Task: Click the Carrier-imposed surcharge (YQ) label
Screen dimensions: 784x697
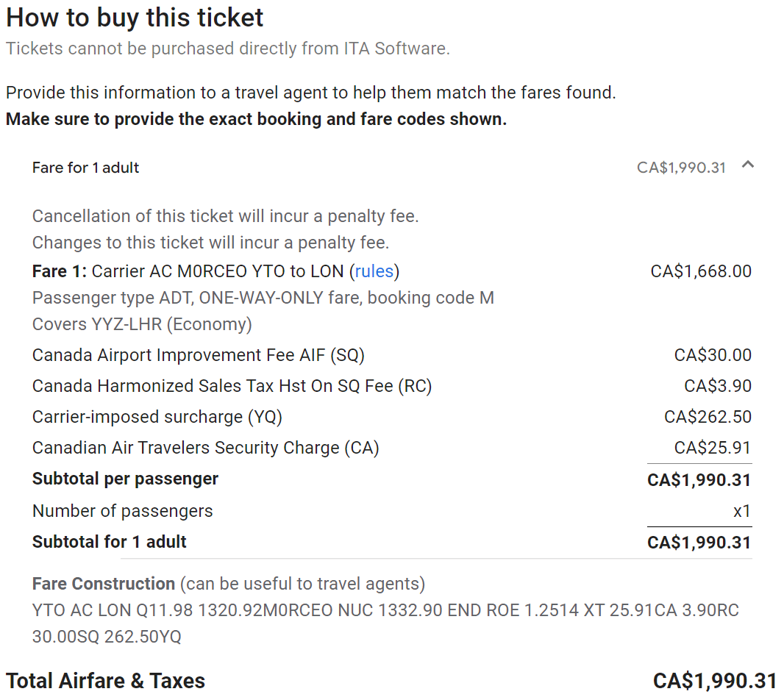Action: click(157, 417)
